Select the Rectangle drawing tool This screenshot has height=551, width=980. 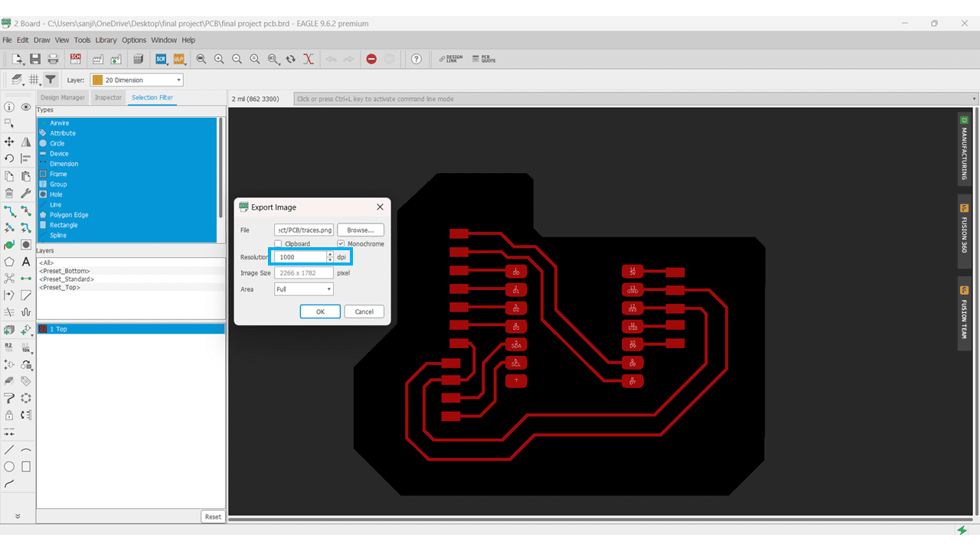point(26,466)
